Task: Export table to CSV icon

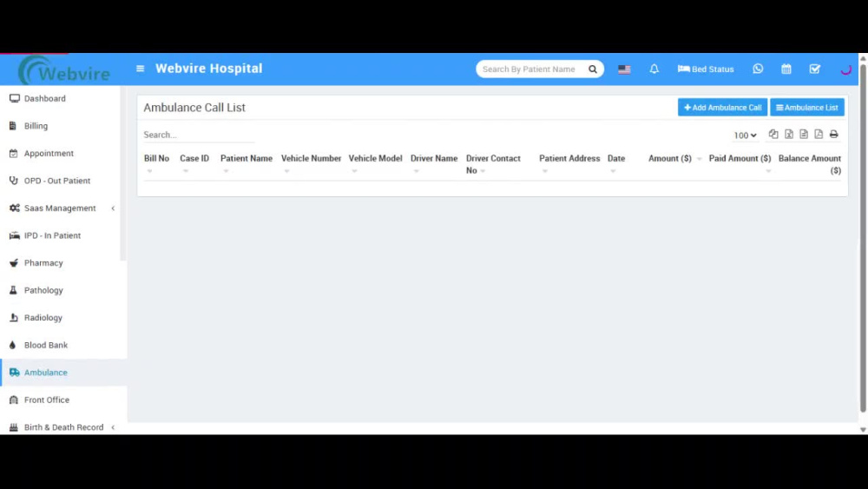Action: pos(804,135)
